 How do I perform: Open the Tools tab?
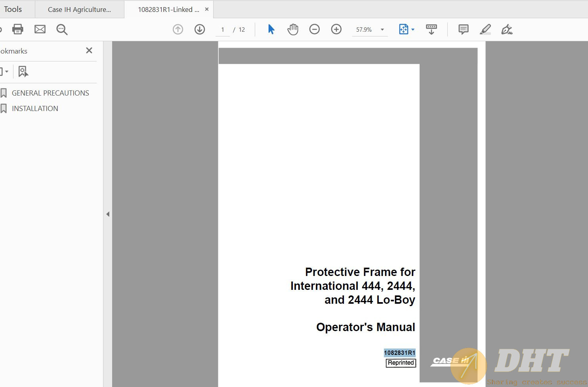[x=13, y=9]
